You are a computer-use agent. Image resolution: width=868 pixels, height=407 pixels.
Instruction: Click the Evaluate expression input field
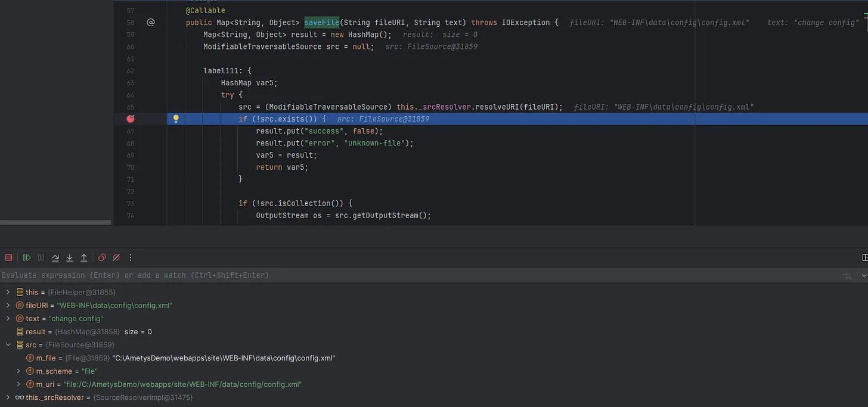358,275
